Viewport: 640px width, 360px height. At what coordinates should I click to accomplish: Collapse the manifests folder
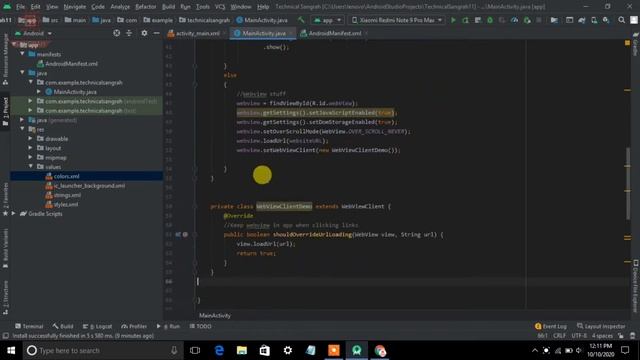[22, 54]
